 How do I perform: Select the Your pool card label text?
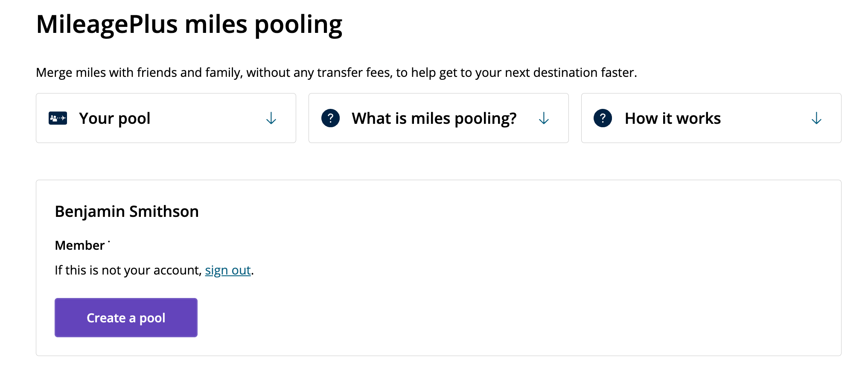point(114,118)
